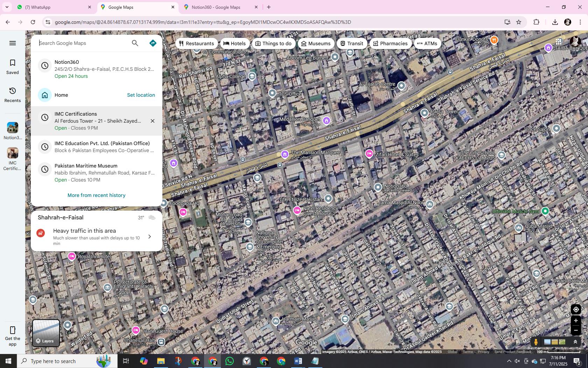Image resolution: width=588 pixels, height=368 pixels.
Task: Choose the Notion360 recent search suggestion
Action: tap(97, 69)
